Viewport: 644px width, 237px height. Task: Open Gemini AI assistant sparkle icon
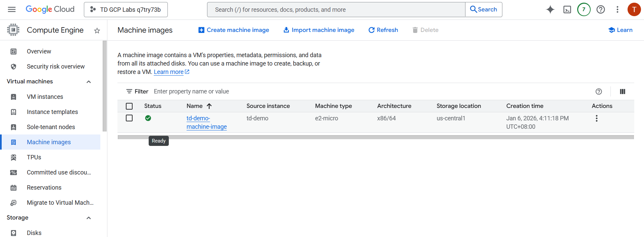(x=550, y=9)
